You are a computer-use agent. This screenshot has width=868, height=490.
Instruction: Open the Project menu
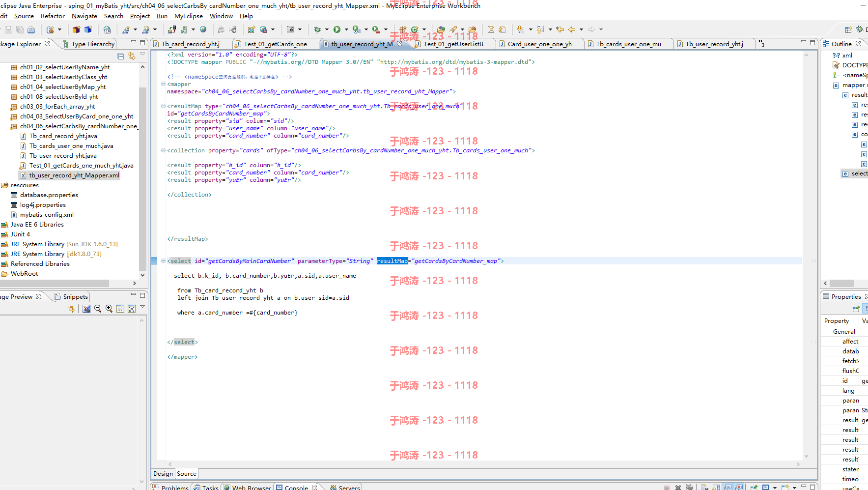(x=140, y=16)
